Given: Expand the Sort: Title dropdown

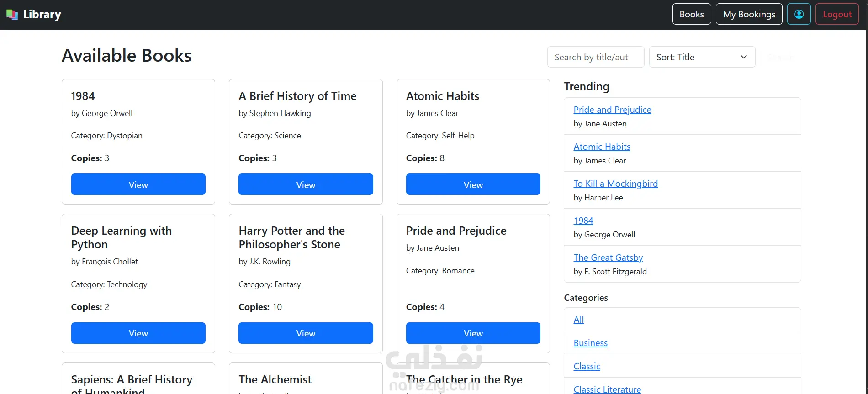Looking at the screenshot, I should (702, 57).
